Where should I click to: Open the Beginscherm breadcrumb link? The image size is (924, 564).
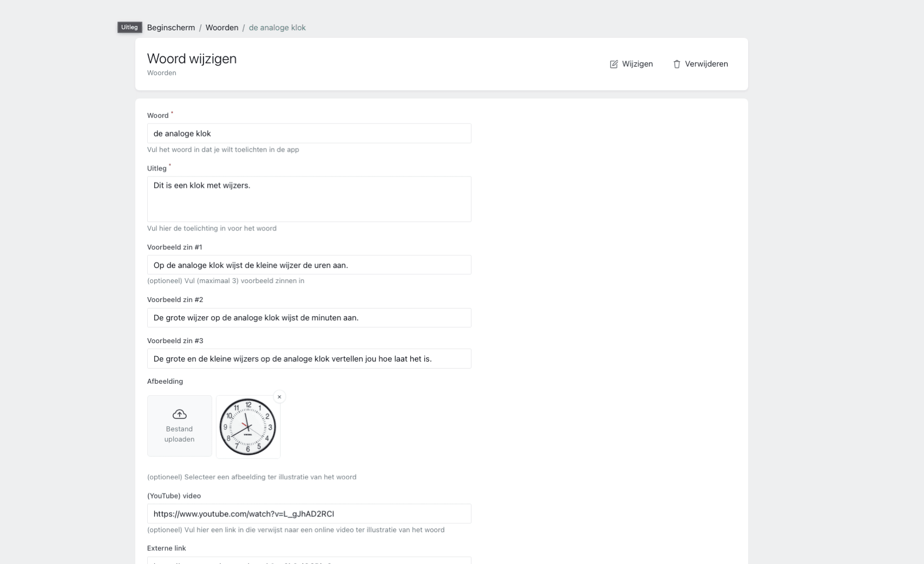[x=171, y=27]
